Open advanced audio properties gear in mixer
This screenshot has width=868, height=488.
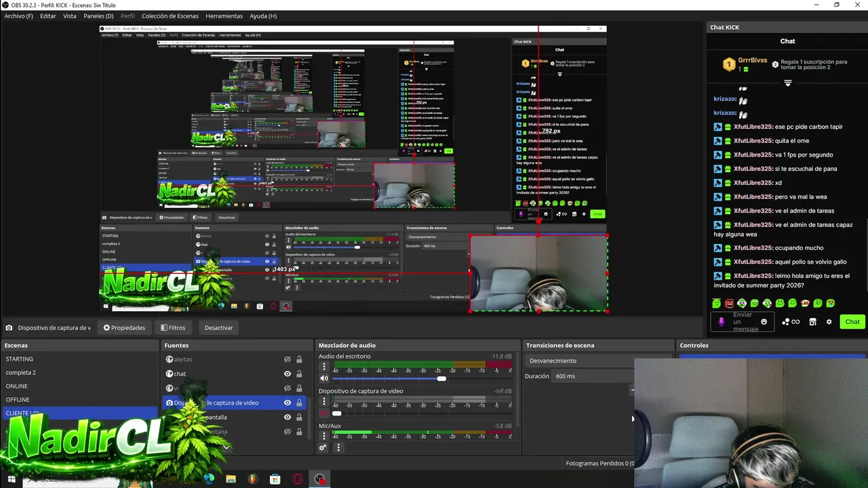coord(323,447)
